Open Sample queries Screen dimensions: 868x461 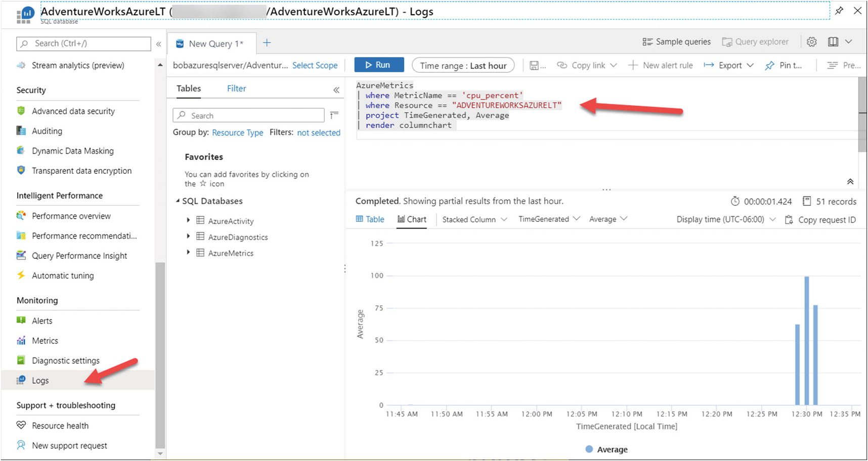coord(676,42)
